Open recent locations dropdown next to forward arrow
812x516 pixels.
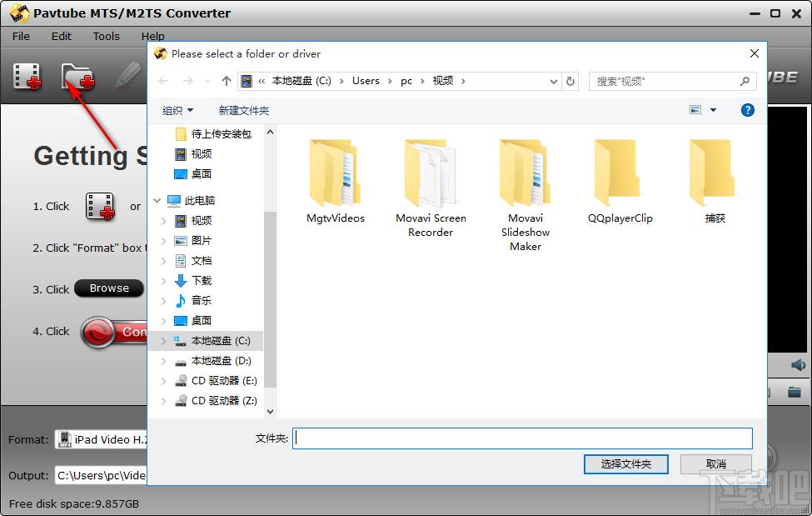(x=207, y=82)
